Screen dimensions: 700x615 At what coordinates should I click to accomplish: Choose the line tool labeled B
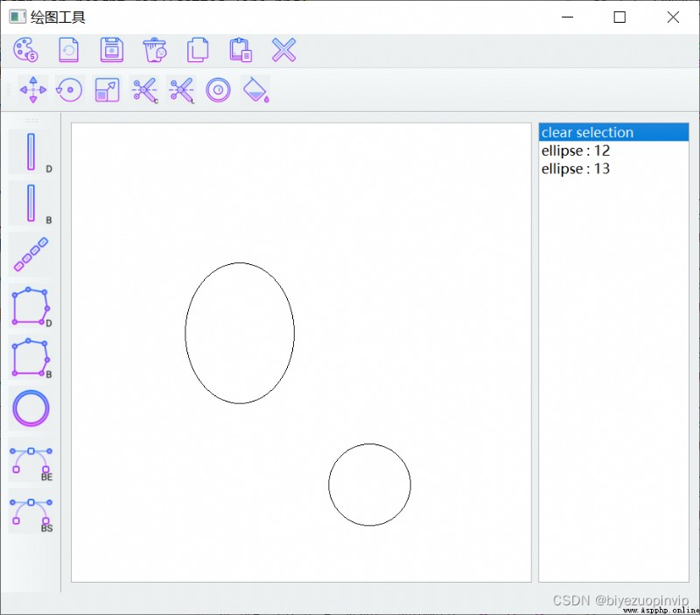(x=31, y=203)
